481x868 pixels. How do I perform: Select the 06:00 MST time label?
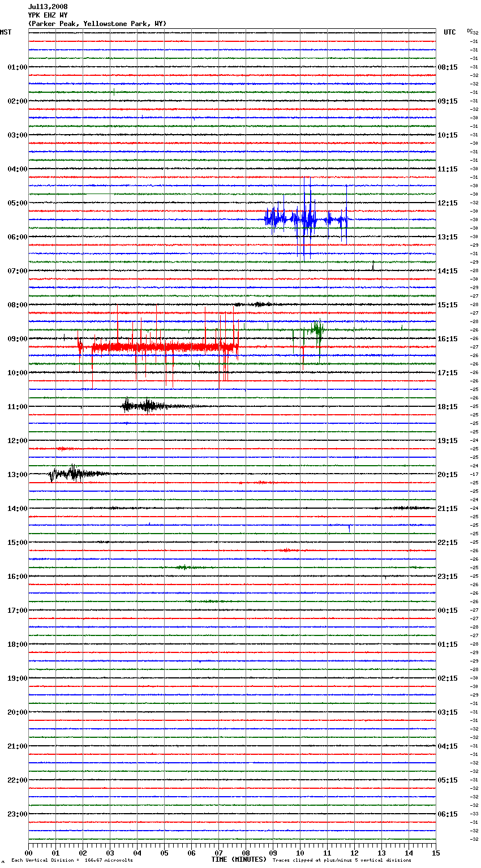click(x=17, y=237)
